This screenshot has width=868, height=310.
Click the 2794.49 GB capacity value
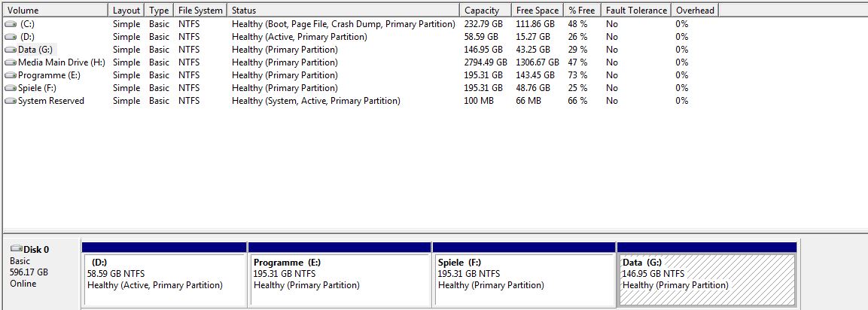(486, 62)
